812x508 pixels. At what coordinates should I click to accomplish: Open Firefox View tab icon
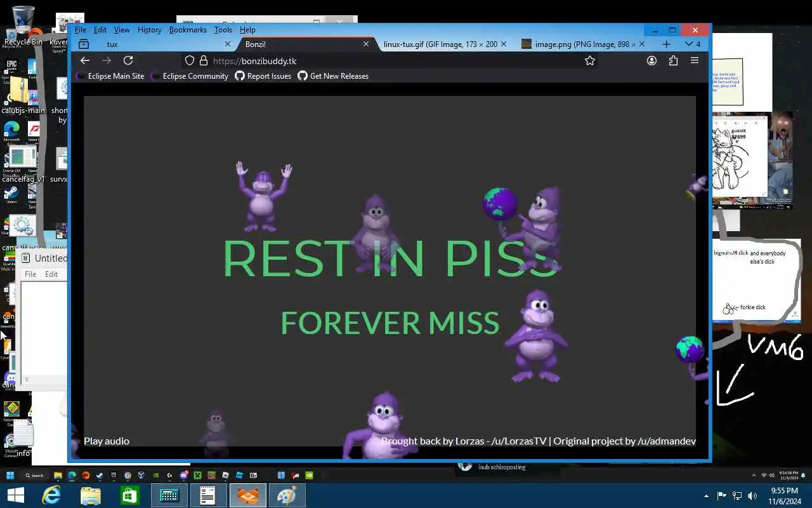point(84,44)
